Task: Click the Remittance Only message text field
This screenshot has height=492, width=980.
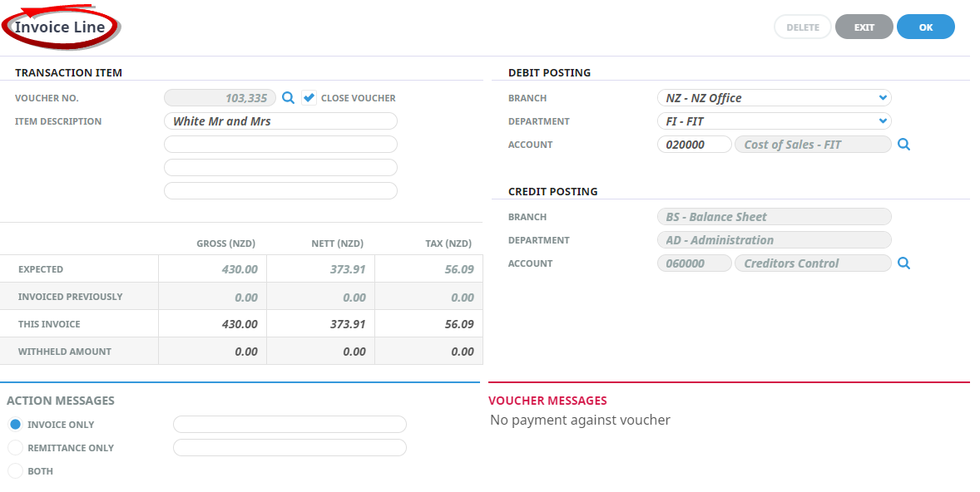Action: 290,448
